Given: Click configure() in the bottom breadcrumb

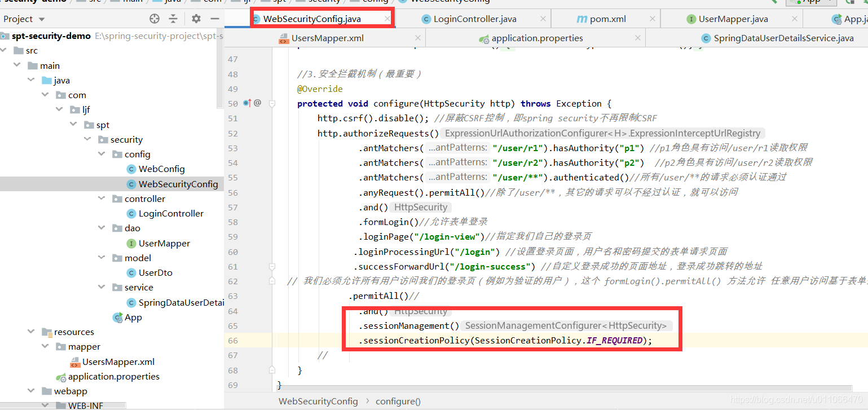Looking at the screenshot, I should coord(398,401).
